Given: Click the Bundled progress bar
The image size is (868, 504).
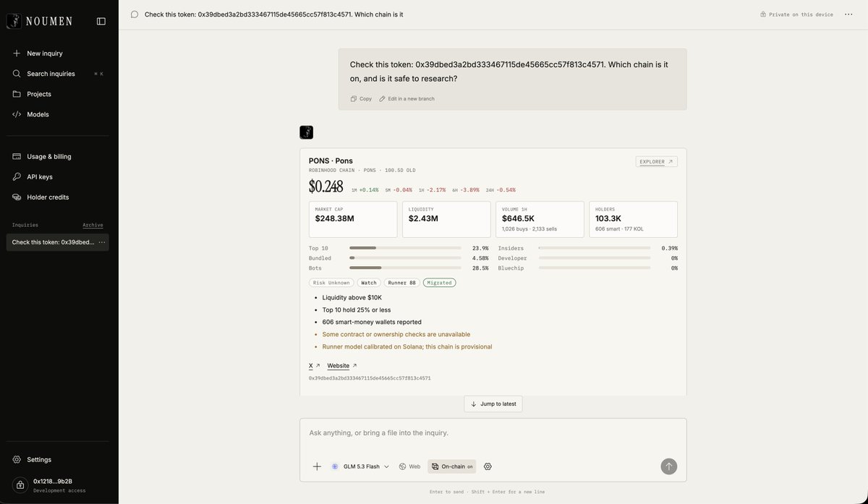Looking at the screenshot, I should click(x=405, y=258).
